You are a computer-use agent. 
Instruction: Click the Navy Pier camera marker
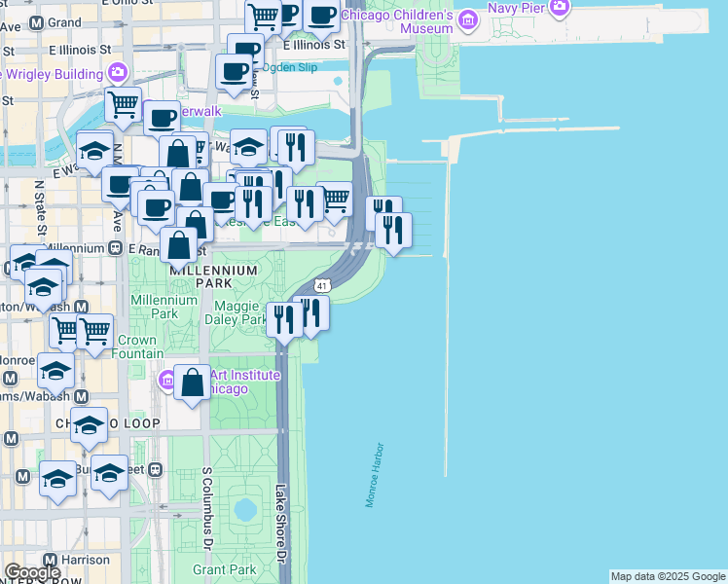pyautogui.click(x=560, y=7)
